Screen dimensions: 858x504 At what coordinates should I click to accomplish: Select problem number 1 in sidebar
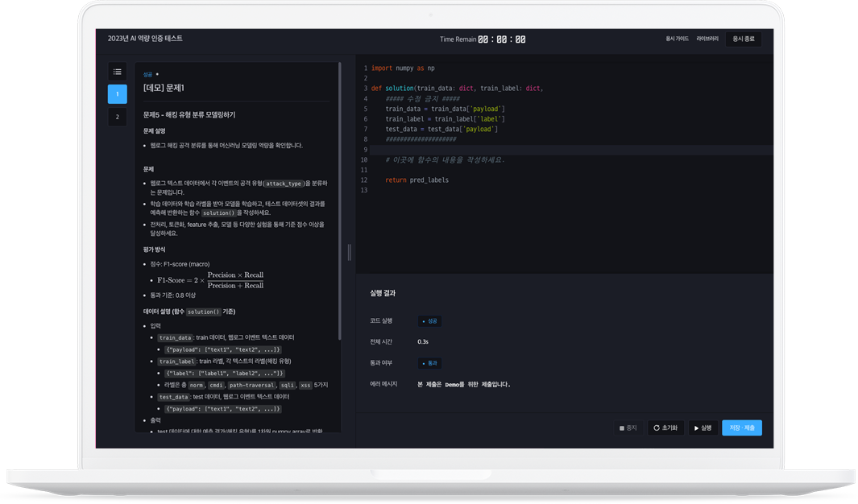pyautogui.click(x=117, y=94)
